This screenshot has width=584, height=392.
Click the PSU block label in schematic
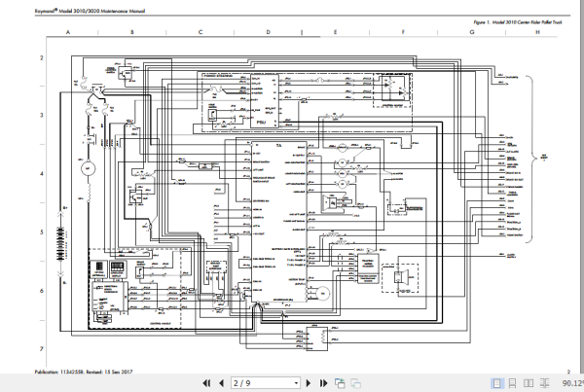point(261,122)
